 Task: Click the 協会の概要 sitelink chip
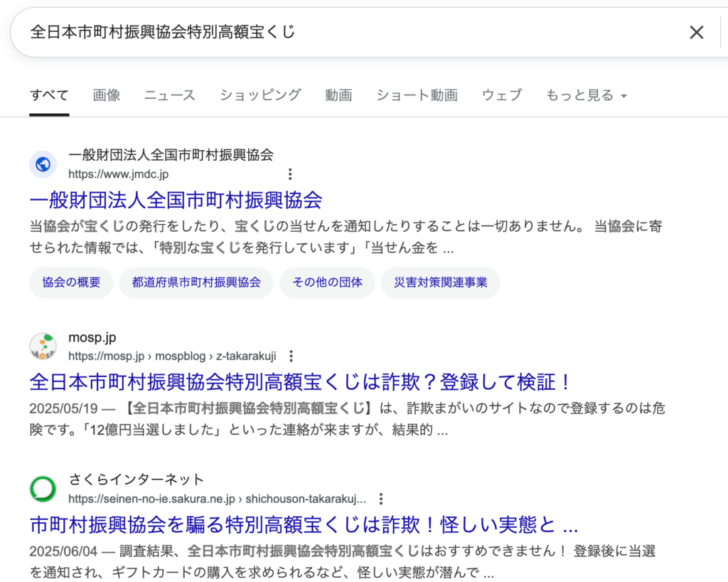[x=71, y=282]
